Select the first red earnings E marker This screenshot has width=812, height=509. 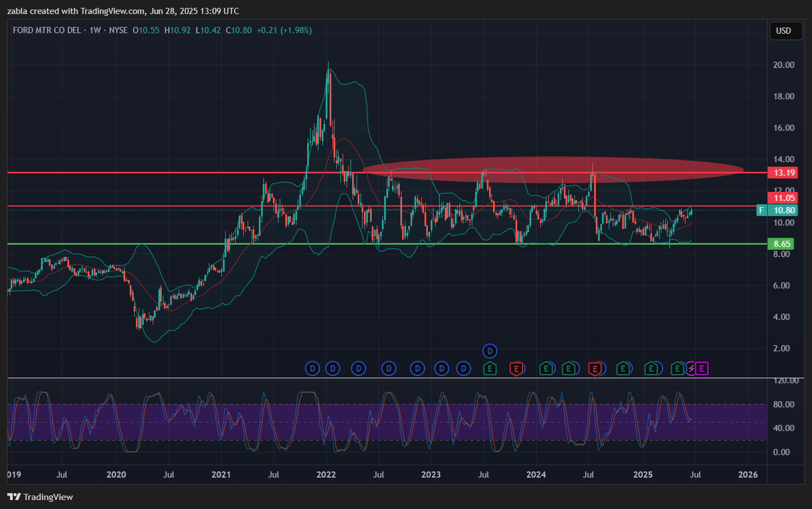(516, 369)
